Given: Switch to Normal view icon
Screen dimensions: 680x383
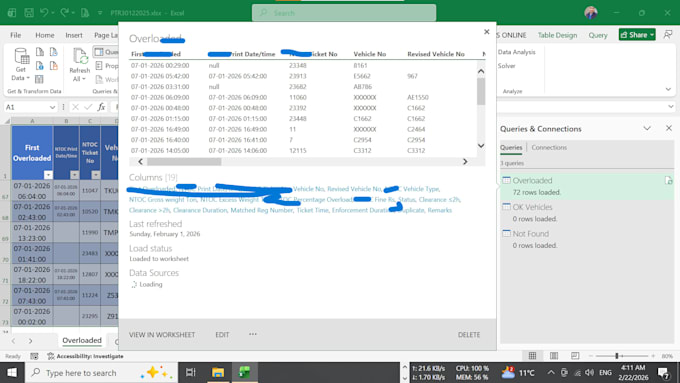Looking at the screenshot, I should click(532, 356).
